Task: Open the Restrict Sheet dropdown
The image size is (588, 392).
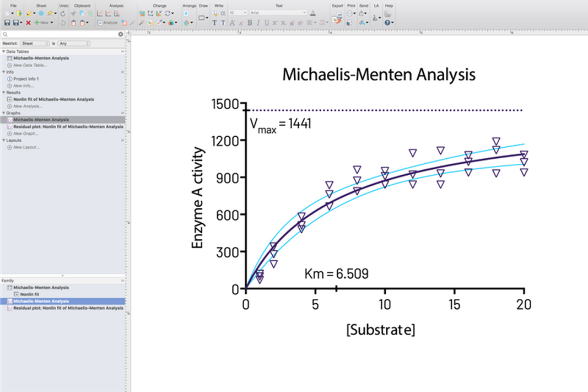Action: pos(35,43)
